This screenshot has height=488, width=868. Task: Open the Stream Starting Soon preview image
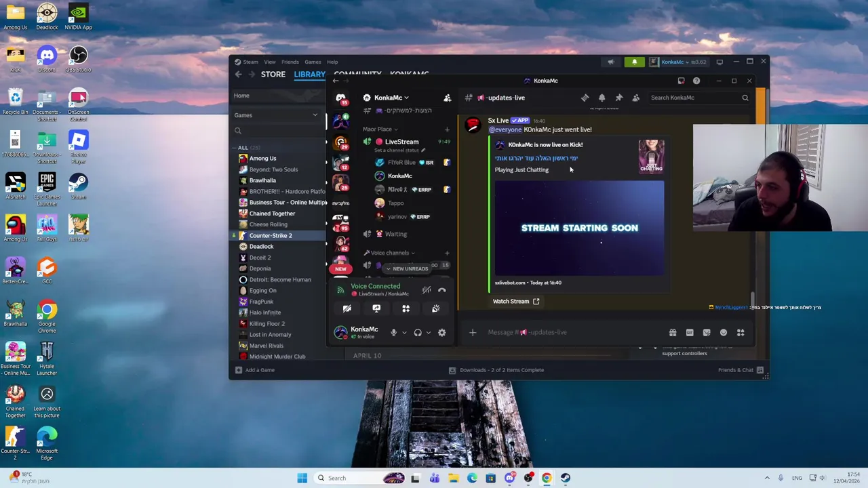point(580,228)
